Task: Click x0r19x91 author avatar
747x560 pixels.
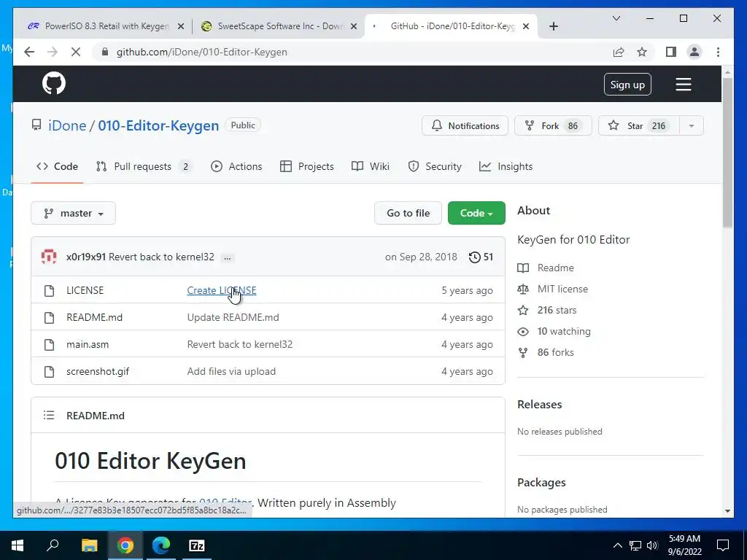Action: [x=49, y=257]
